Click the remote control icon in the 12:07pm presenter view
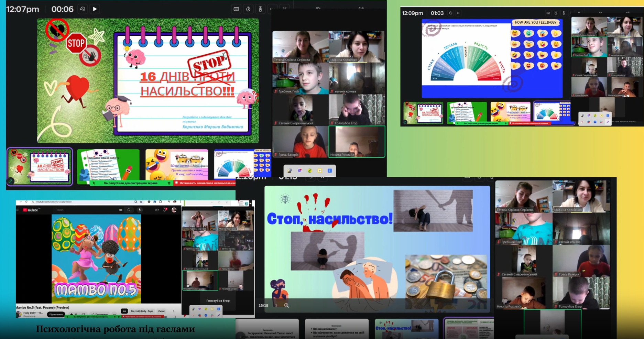The image size is (644, 339). (260, 9)
